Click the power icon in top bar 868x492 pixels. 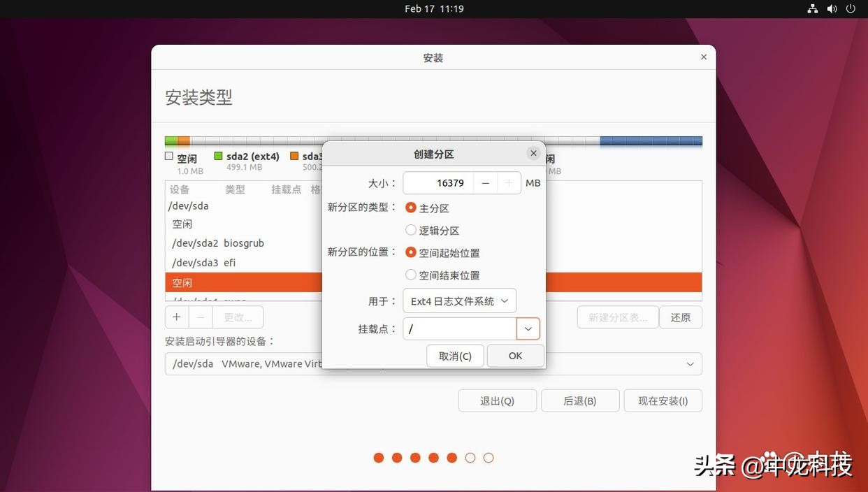tap(851, 8)
